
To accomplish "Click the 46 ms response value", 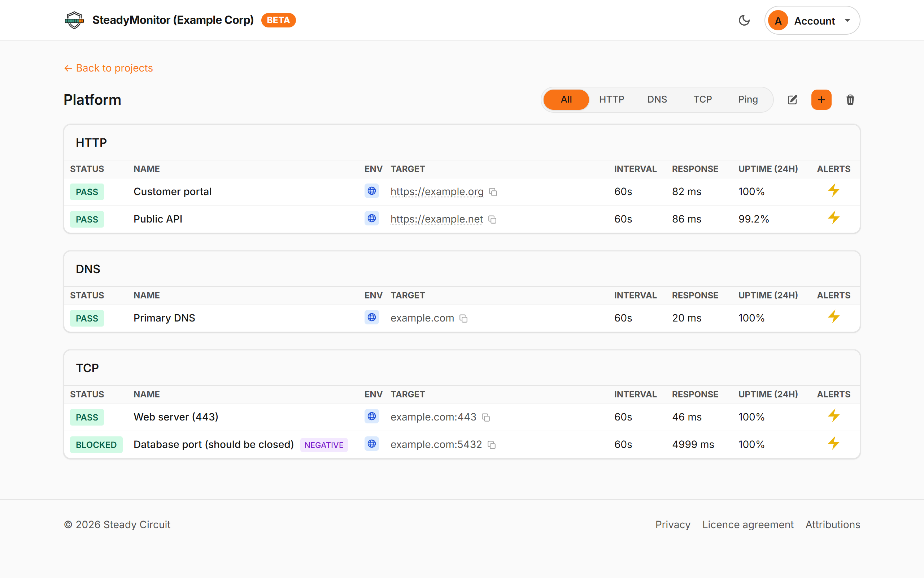I will click(687, 417).
